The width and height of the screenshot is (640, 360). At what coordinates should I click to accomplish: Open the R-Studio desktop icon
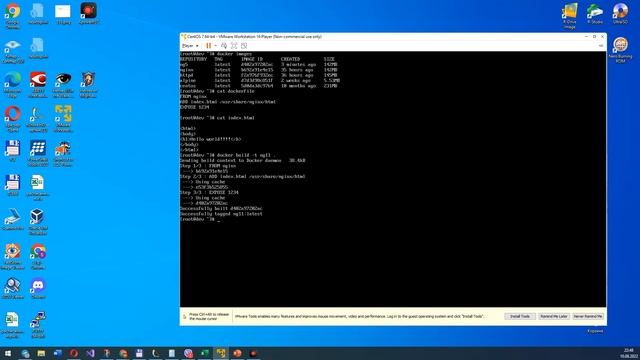[x=595, y=13]
